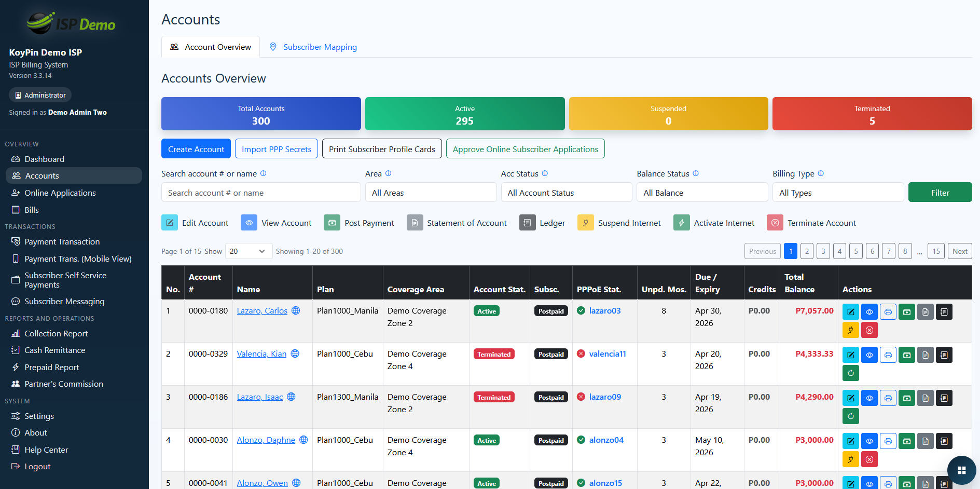Open Online Applications in sidebar
Image resolution: width=980 pixels, height=489 pixels.
74,193
